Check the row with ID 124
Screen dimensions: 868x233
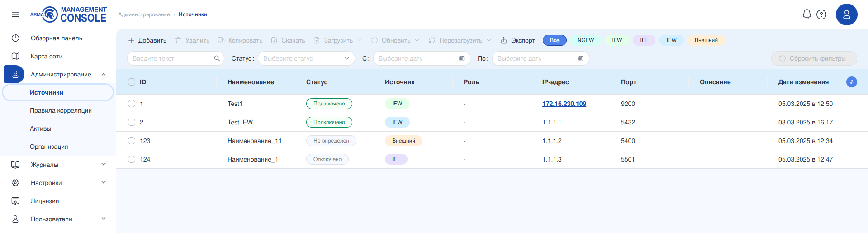tap(132, 159)
